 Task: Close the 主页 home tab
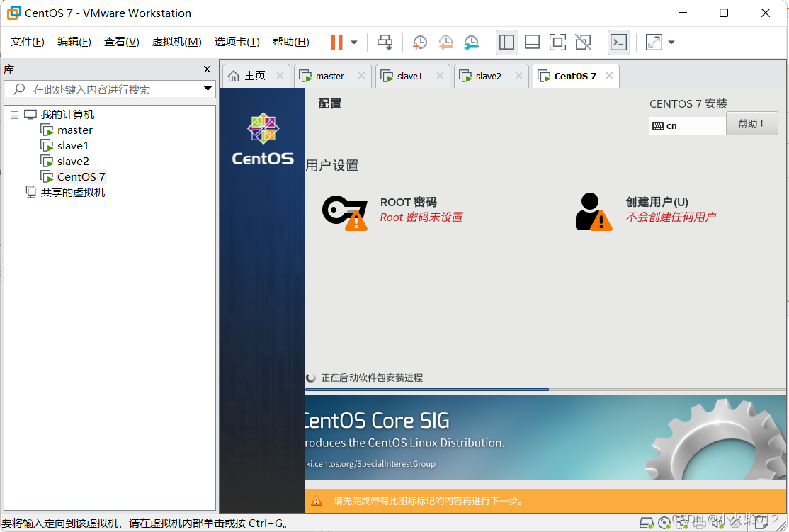(x=280, y=76)
